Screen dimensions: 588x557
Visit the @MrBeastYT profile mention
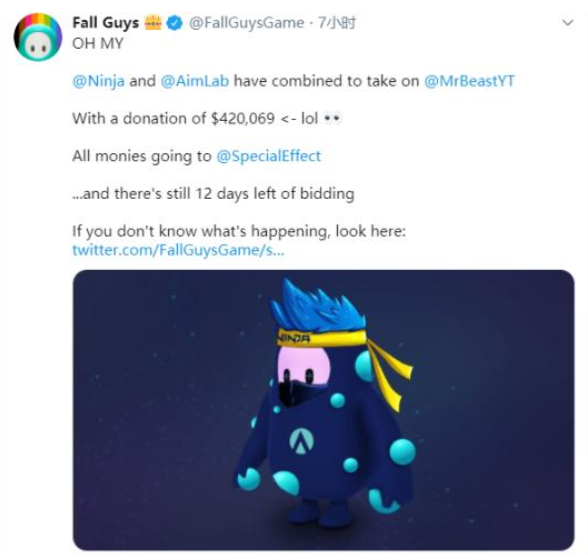pos(469,81)
